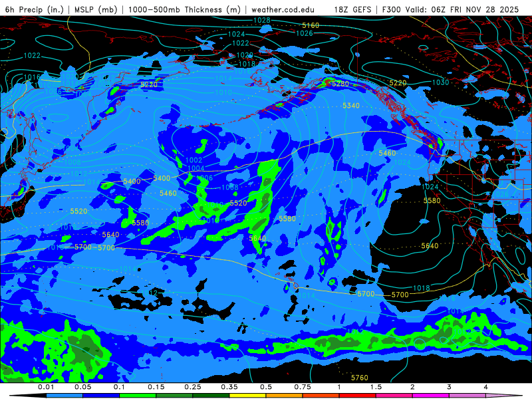Select yellow legend swatch between 0.35 and 0.5
532x399 pixels.
247,396
